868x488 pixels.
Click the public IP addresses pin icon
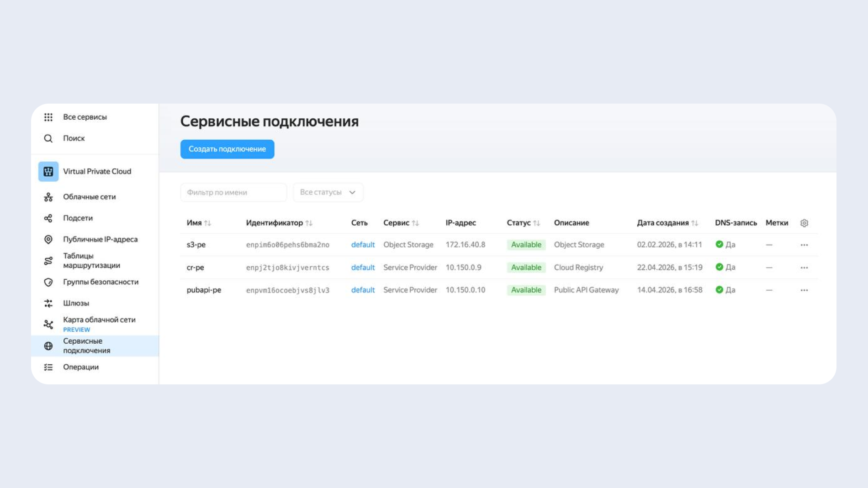click(x=48, y=240)
